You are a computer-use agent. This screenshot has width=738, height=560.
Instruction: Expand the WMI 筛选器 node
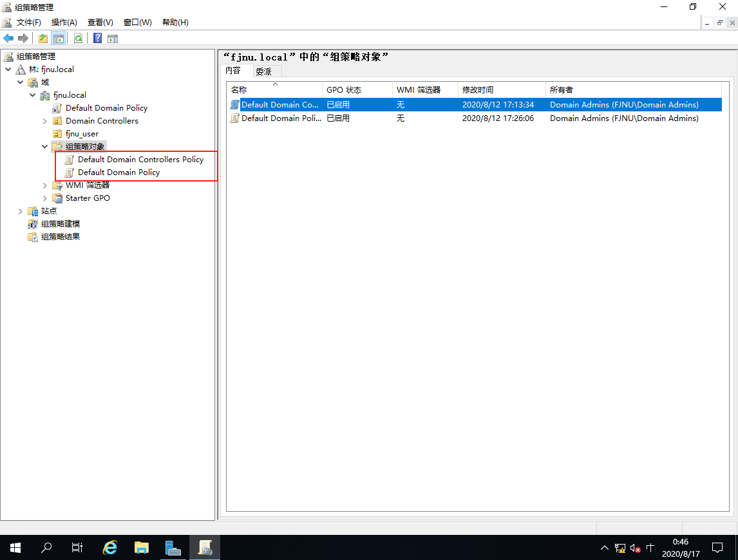point(44,185)
